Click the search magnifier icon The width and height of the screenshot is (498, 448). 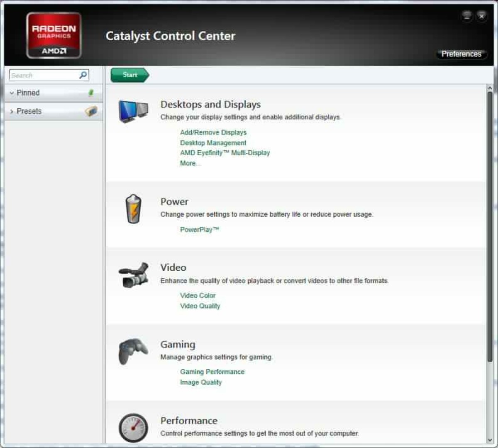83,75
